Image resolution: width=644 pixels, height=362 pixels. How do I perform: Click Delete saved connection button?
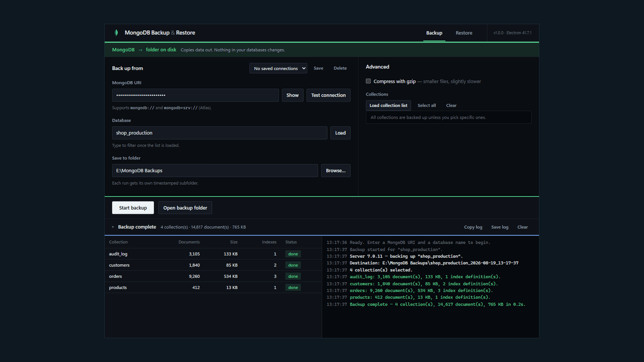[340, 68]
